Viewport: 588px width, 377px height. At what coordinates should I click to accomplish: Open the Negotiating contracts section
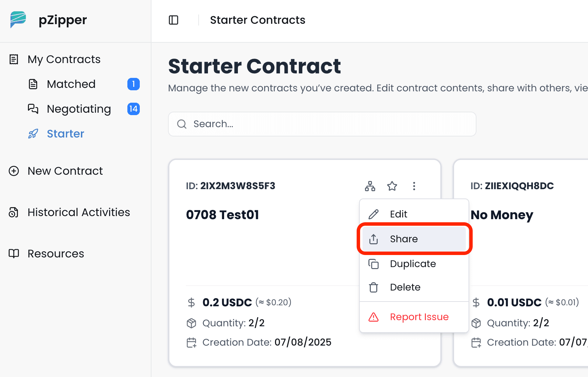click(79, 109)
